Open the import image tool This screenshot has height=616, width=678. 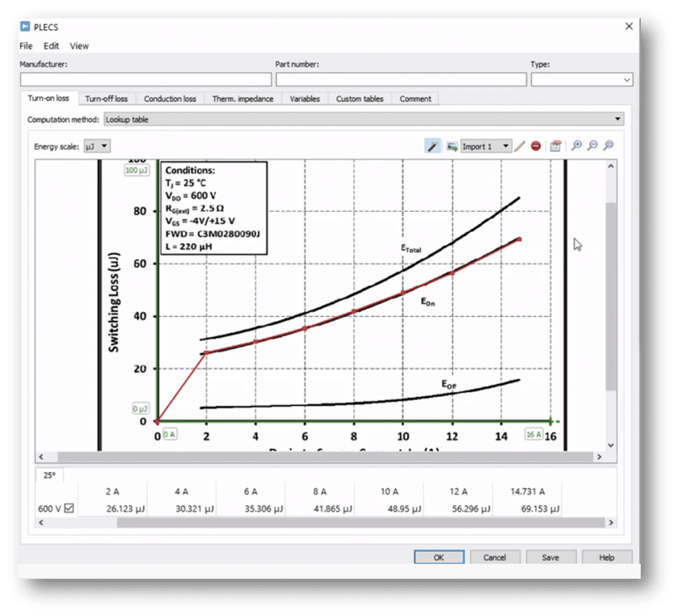click(452, 146)
